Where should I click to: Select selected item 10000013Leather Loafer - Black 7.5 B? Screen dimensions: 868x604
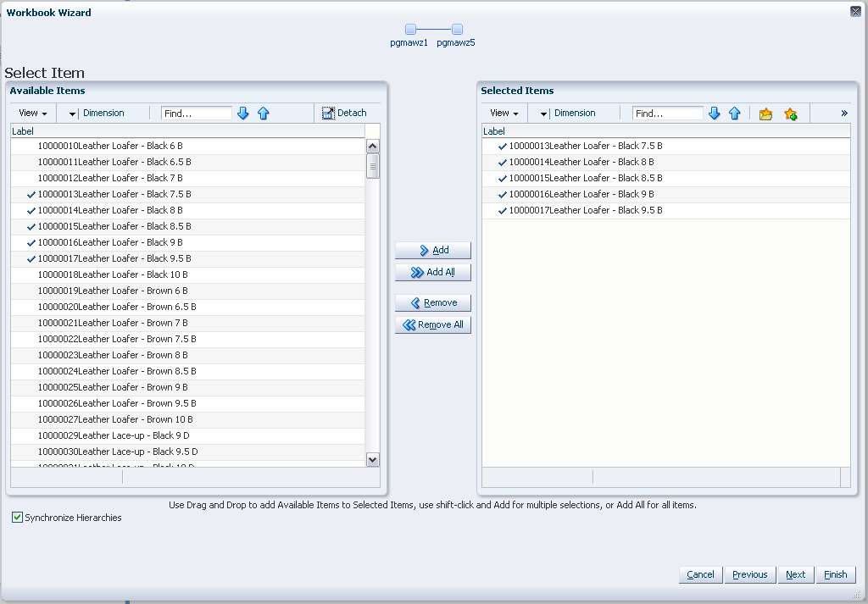(x=666, y=146)
